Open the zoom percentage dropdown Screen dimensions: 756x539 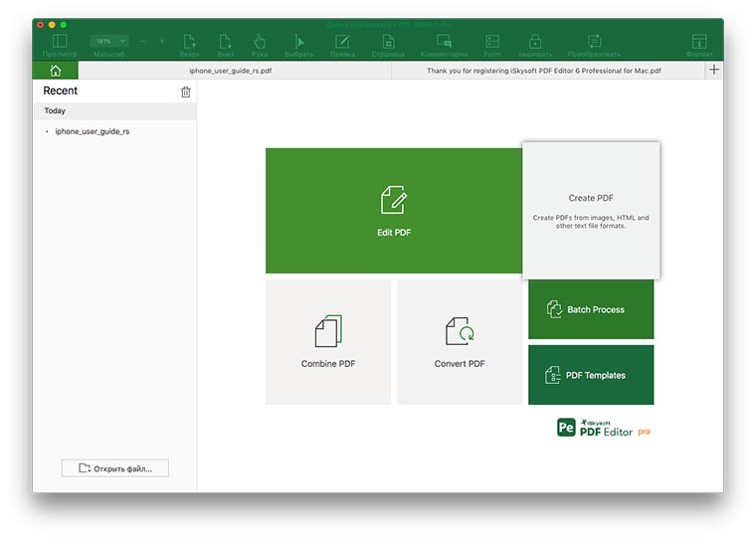coord(109,42)
